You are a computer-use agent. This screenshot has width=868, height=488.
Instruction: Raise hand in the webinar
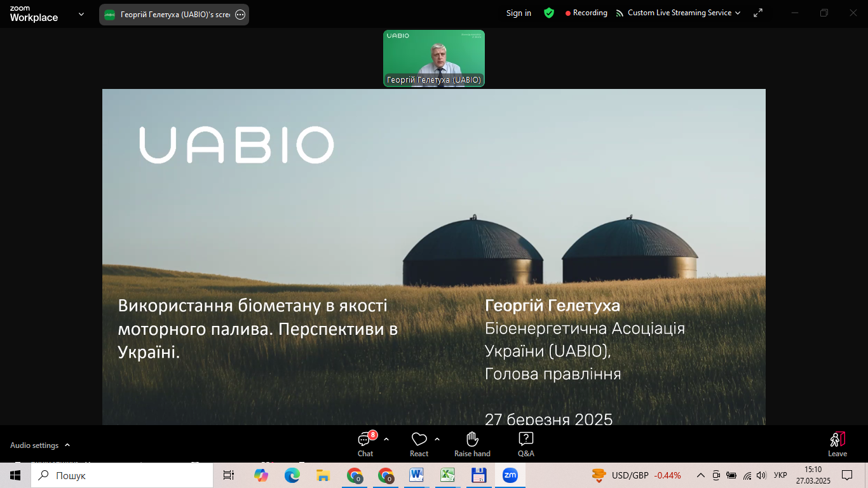[x=472, y=444]
